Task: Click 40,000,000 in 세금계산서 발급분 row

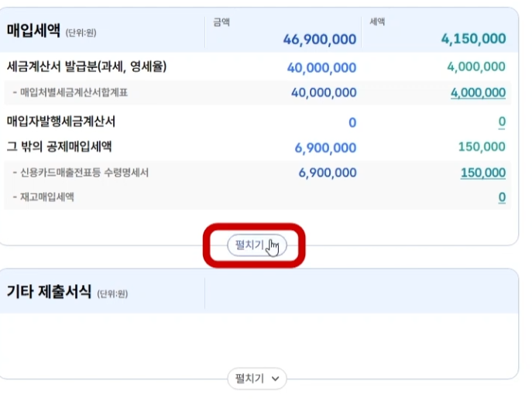Action: [321, 68]
